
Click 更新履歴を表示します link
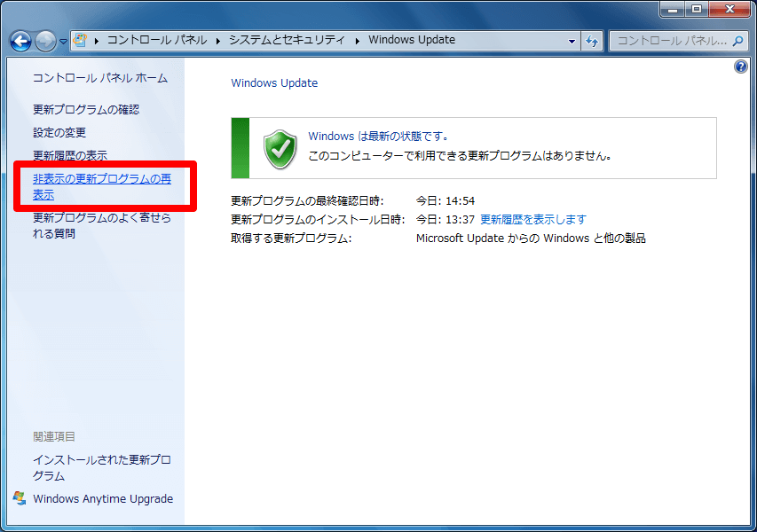point(533,220)
